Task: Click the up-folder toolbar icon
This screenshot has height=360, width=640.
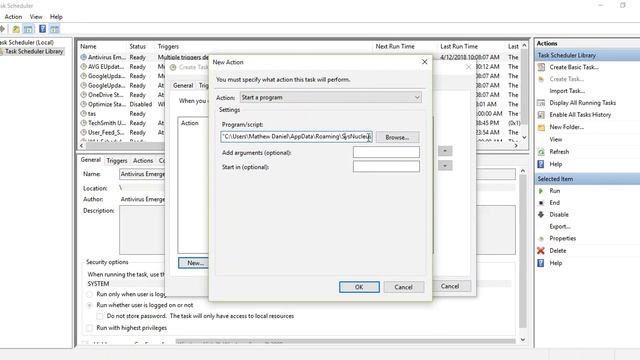Action: point(16,29)
